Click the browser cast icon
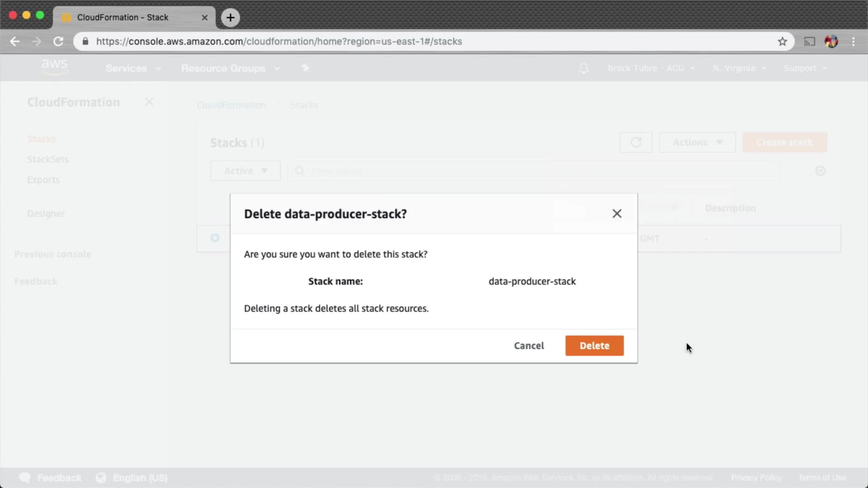This screenshot has height=488, width=868. 809,42
